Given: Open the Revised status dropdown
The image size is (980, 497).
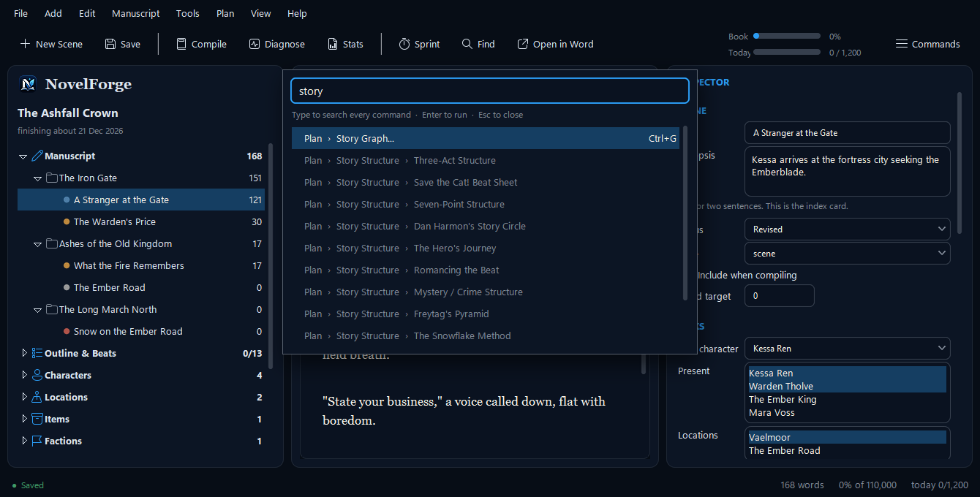Looking at the screenshot, I should (848, 229).
